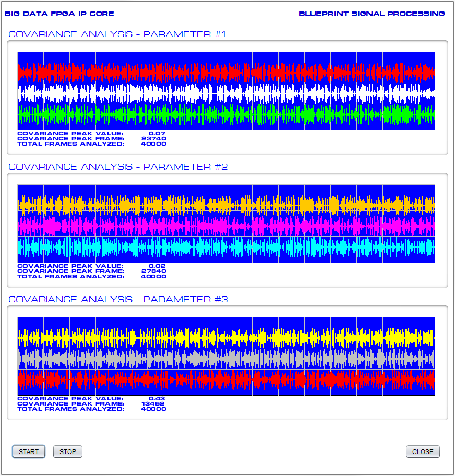This screenshot has width=455, height=476.
Task: Click the Covariance Analysis - Parameter #3 heading
Action: pos(118,300)
